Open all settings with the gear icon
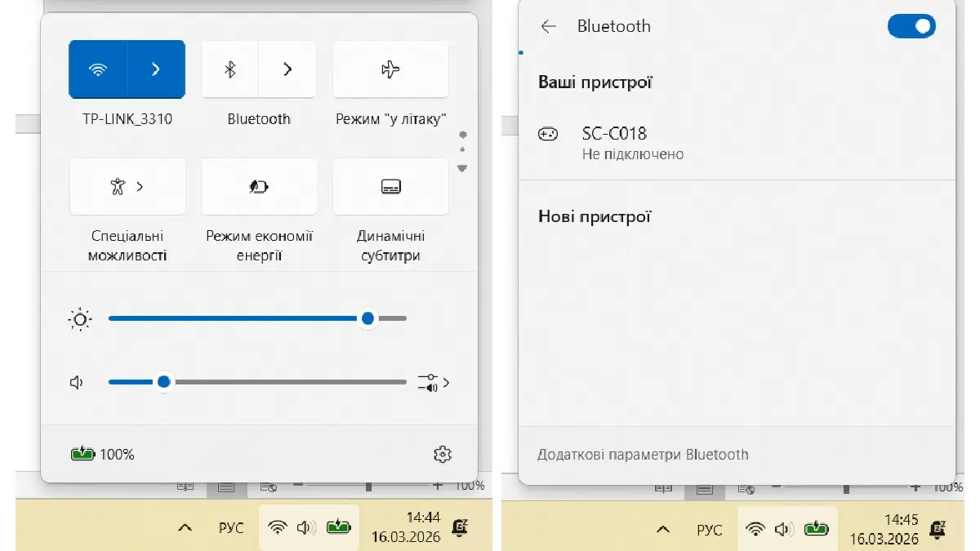 (443, 455)
